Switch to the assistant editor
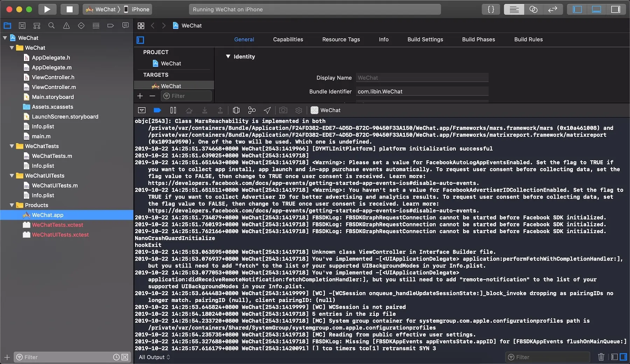This screenshot has width=630, height=364. coord(533,9)
